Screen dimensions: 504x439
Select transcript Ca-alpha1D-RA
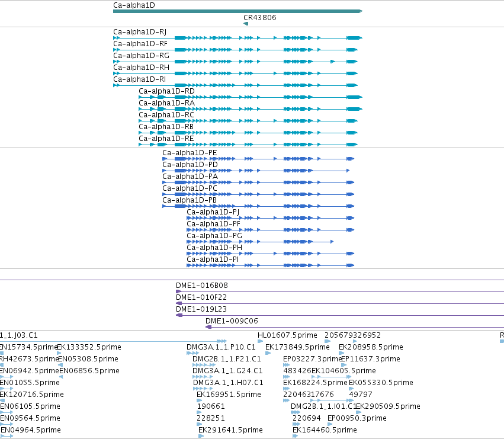[x=166, y=103]
